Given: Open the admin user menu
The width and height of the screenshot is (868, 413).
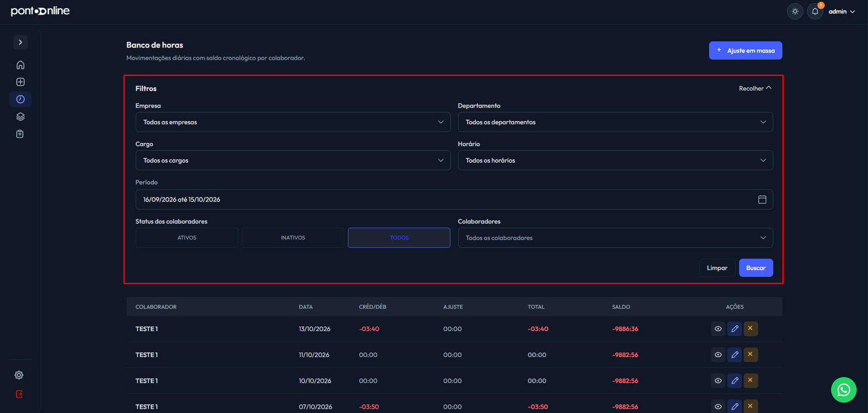Looking at the screenshot, I should pos(841,11).
